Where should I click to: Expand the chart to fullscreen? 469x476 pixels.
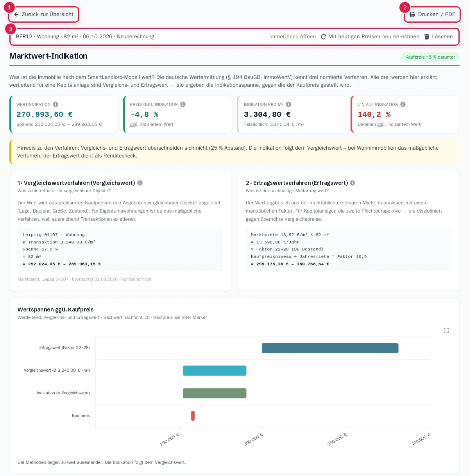(x=446, y=330)
